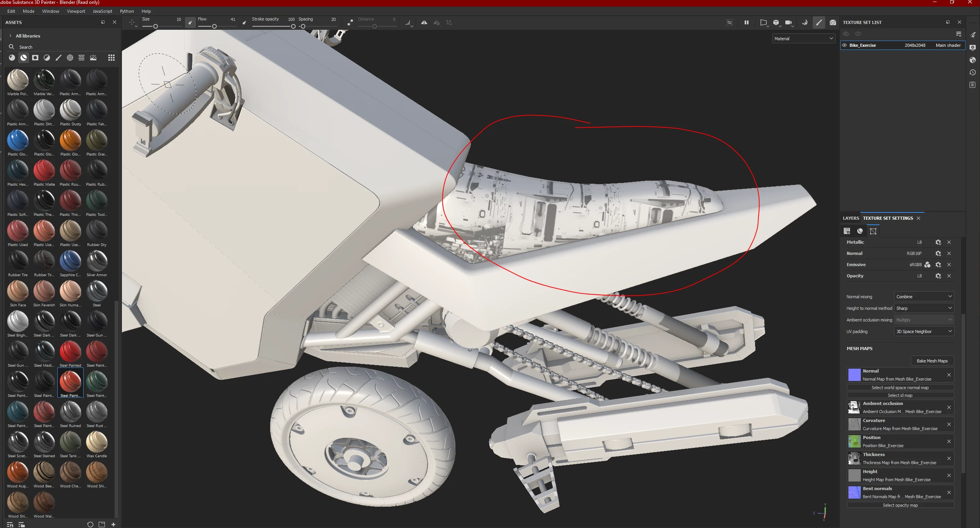Viewport: 980px width, 528px height.
Task: Open the Viewport menu
Action: point(76,11)
